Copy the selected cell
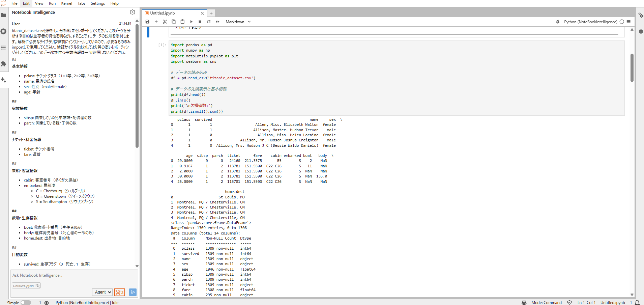This screenshot has width=644, height=305. 174,22
